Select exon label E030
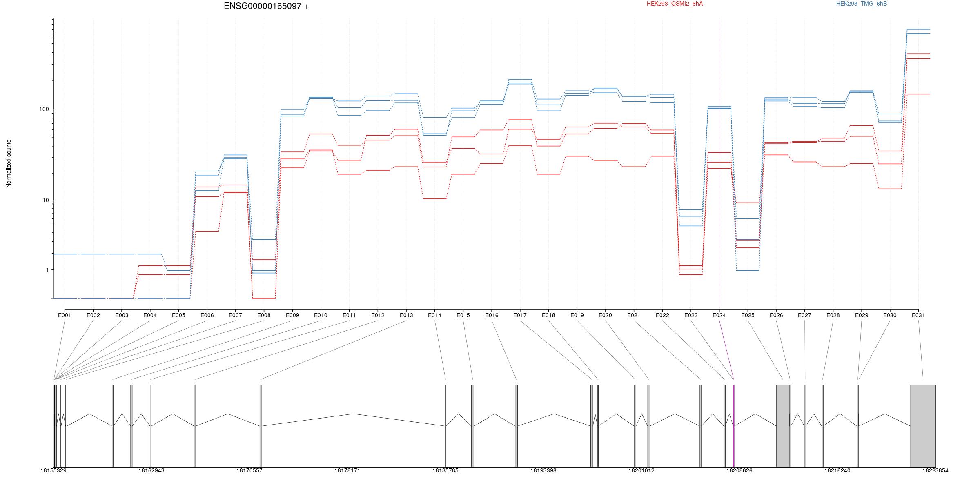 (890, 315)
